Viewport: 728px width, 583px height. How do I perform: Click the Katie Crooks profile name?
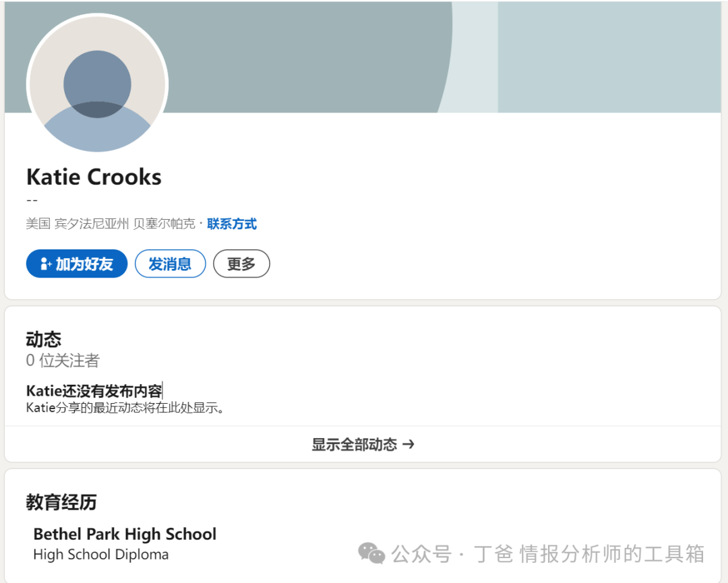pyautogui.click(x=94, y=177)
